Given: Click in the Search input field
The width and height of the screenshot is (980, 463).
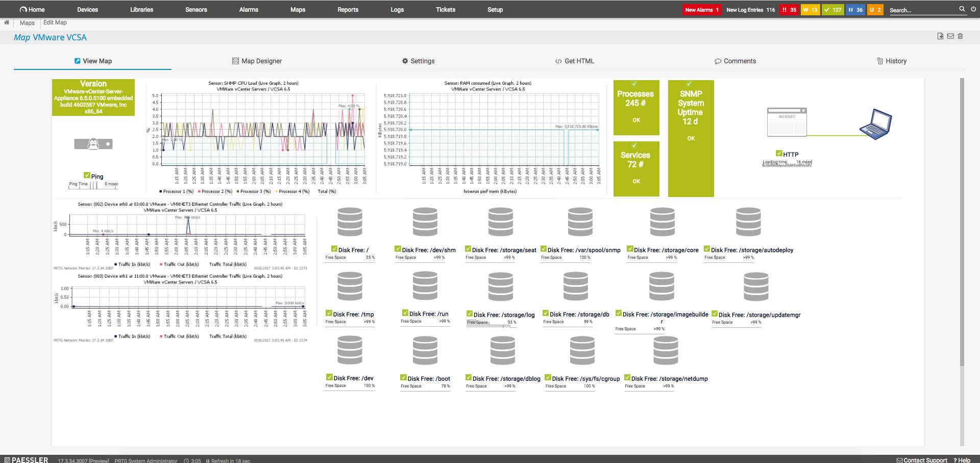Looking at the screenshot, I should pos(923,10).
